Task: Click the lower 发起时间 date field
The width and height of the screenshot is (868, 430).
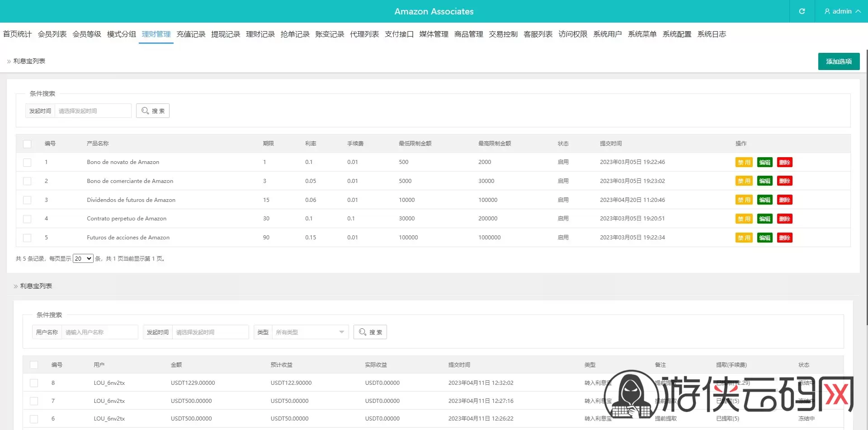Action: click(210, 332)
